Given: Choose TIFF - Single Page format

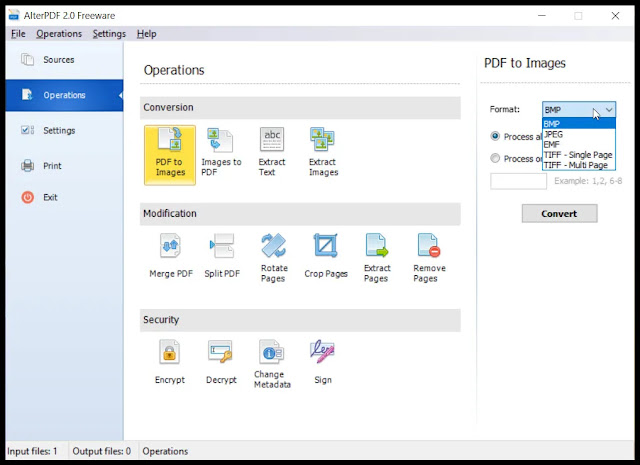Looking at the screenshot, I should 579,155.
